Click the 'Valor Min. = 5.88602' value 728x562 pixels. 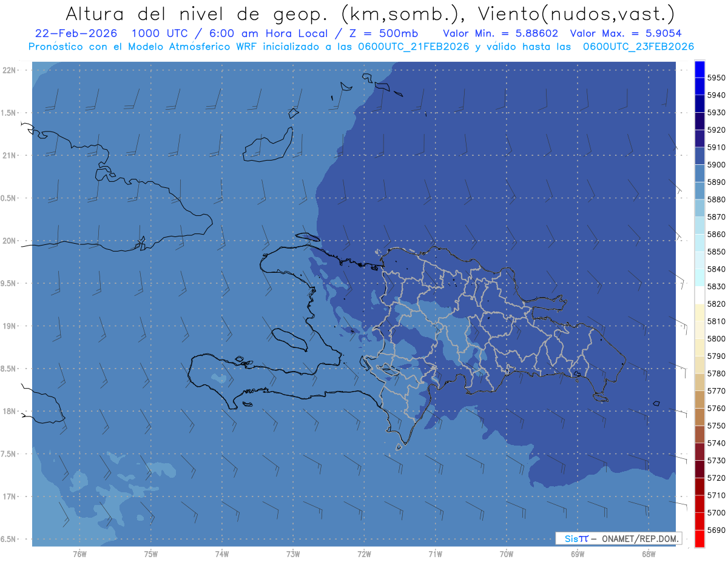pos(500,33)
